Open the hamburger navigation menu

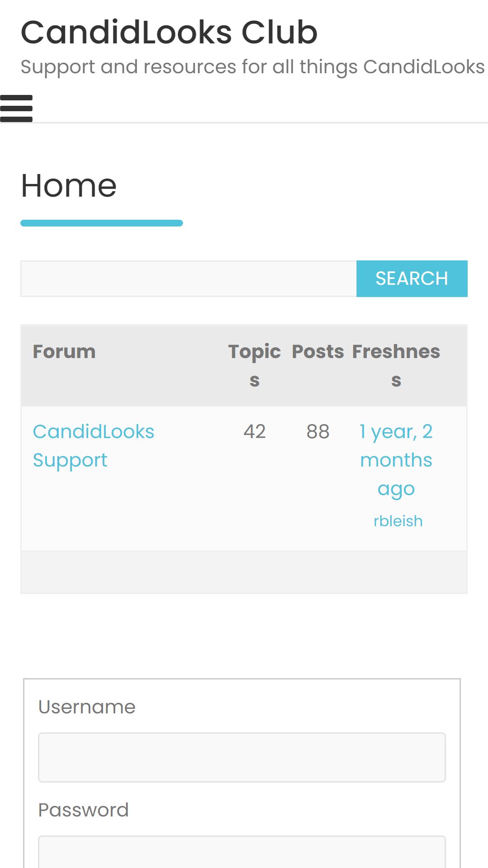[x=16, y=108]
